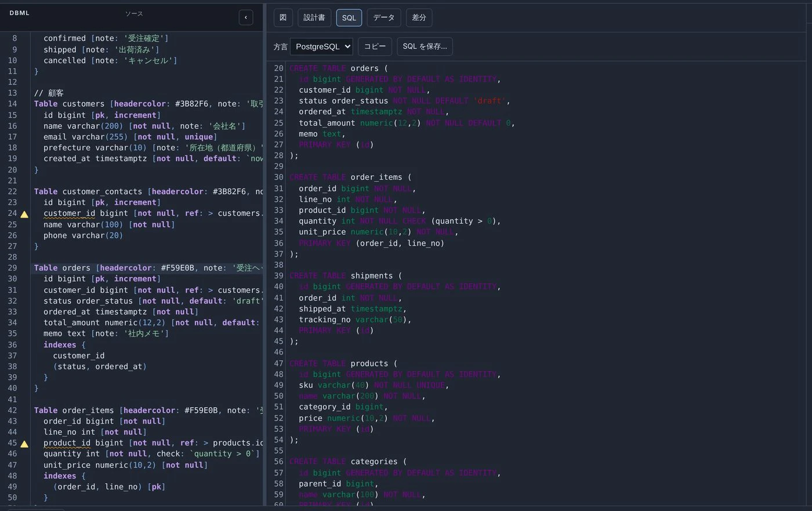Click 'CREATE TABLE orders' SQL line
The height and width of the screenshot is (511, 812).
[339, 68]
